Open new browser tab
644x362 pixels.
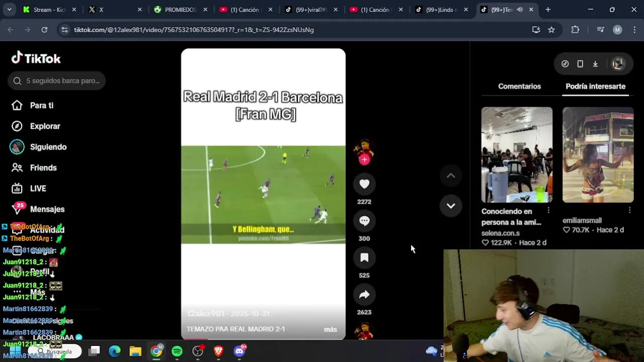[548, 10]
